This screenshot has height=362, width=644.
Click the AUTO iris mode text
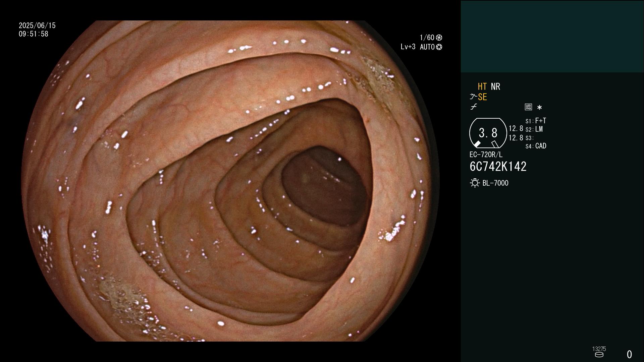pyautogui.click(x=427, y=47)
